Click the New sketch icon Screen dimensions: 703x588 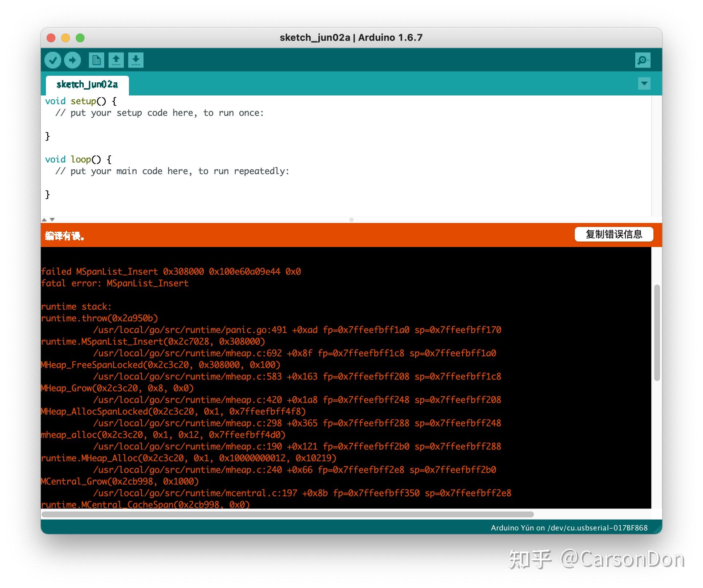point(96,60)
